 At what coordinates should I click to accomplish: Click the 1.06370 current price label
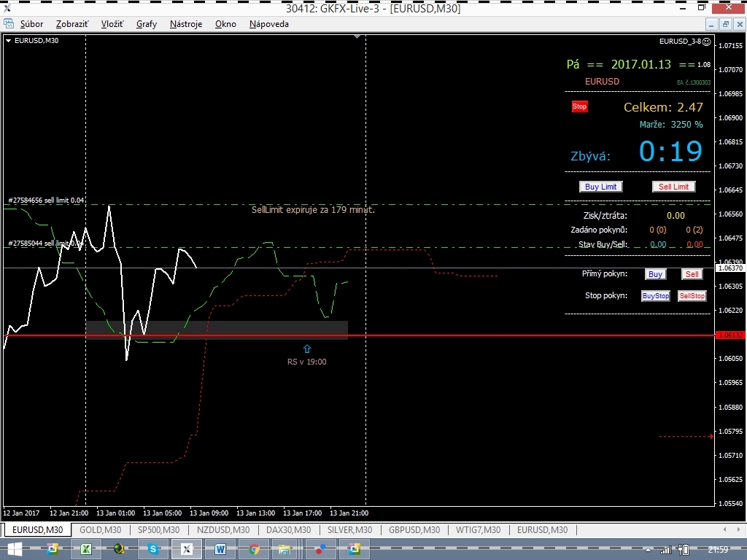click(729, 268)
